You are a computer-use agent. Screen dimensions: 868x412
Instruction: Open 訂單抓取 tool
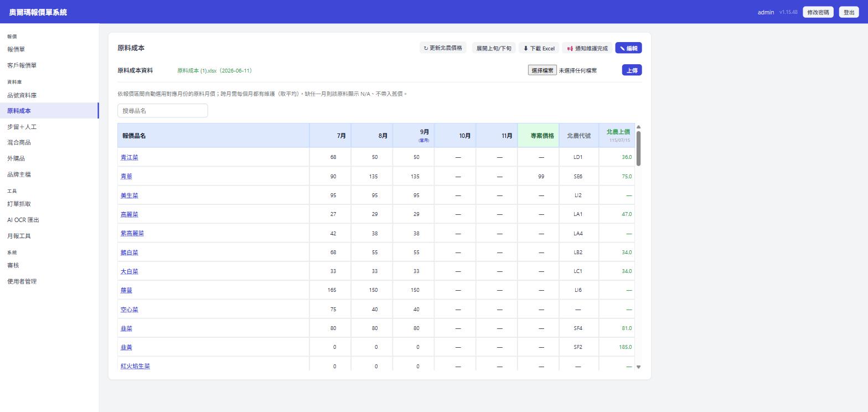tap(49, 204)
